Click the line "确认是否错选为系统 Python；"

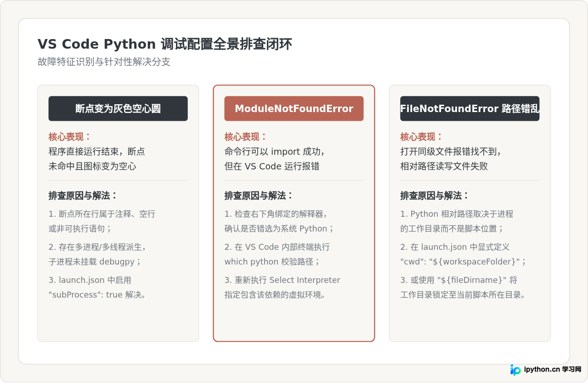tap(279, 229)
